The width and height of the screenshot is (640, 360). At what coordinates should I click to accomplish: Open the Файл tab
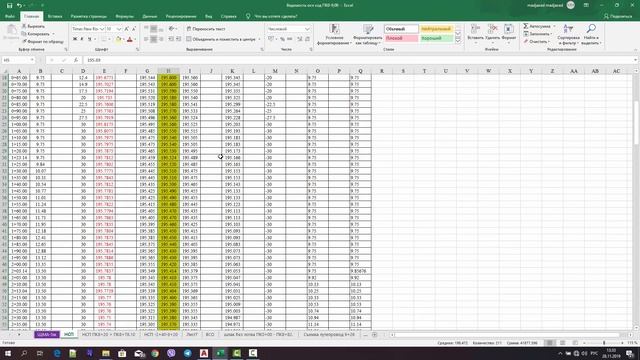pos(10,16)
